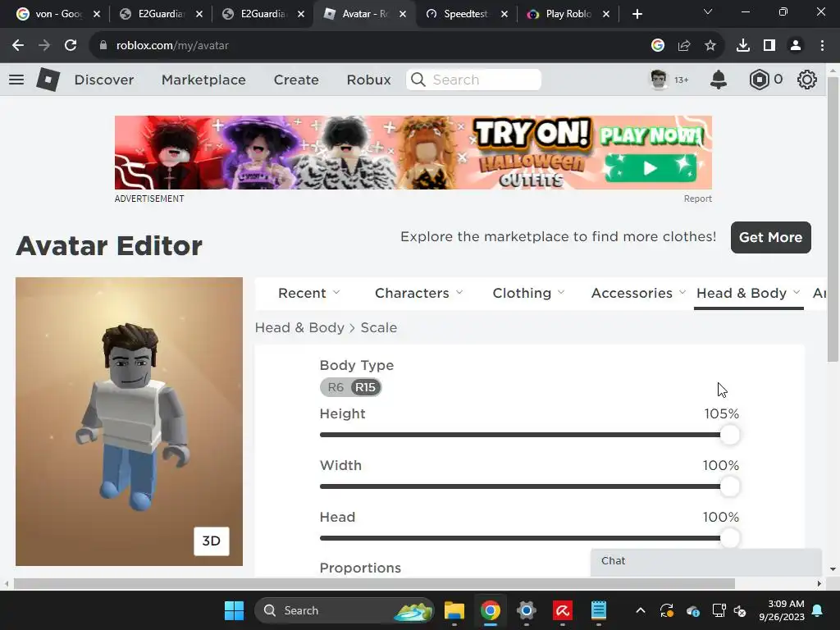Expand the Clothing dropdown

pyautogui.click(x=529, y=293)
